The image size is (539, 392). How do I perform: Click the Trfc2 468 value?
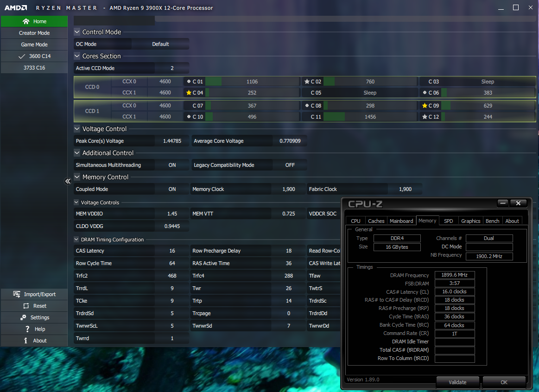(172, 276)
